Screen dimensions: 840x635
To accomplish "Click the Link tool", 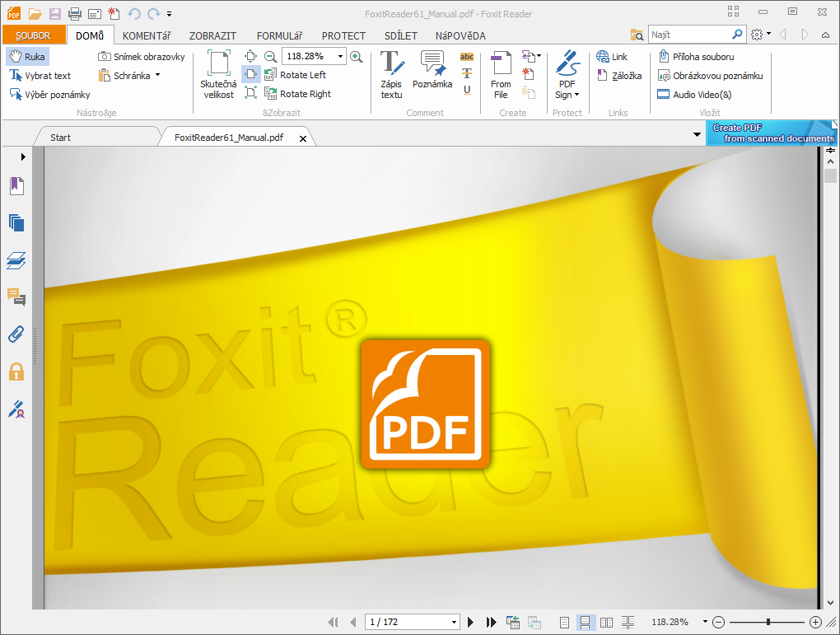I will click(x=612, y=56).
